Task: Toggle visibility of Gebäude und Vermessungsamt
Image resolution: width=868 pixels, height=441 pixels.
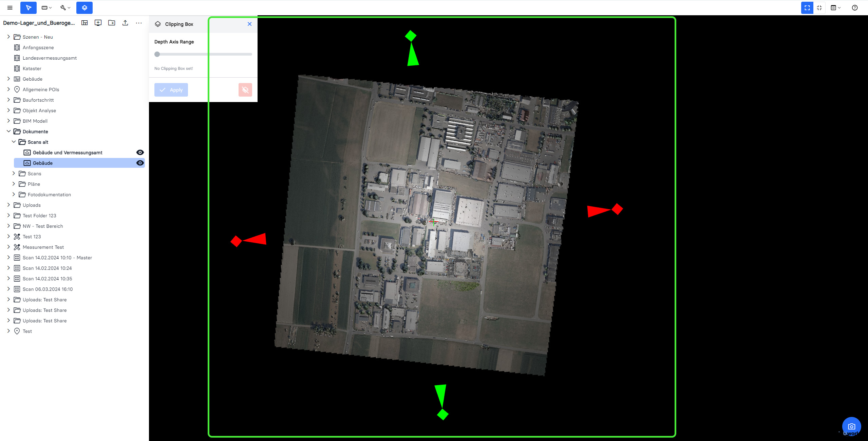Action: tap(140, 153)
